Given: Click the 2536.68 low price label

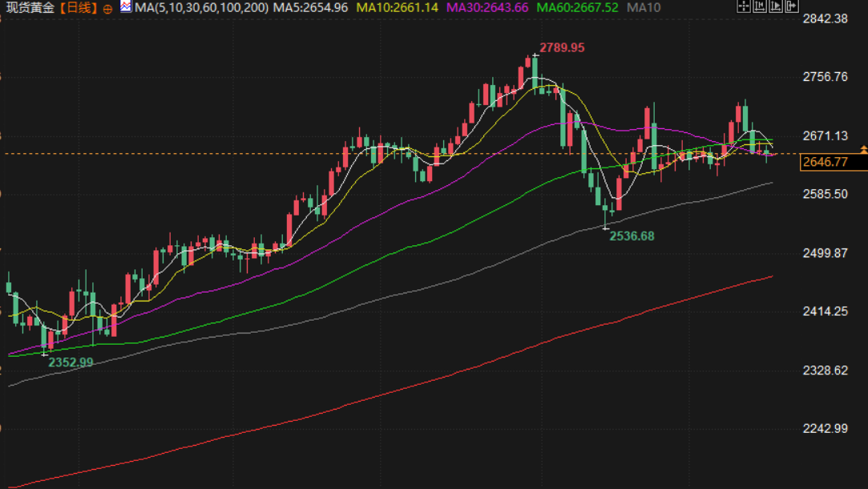Looking at the screenshot, I should point(632,236).
